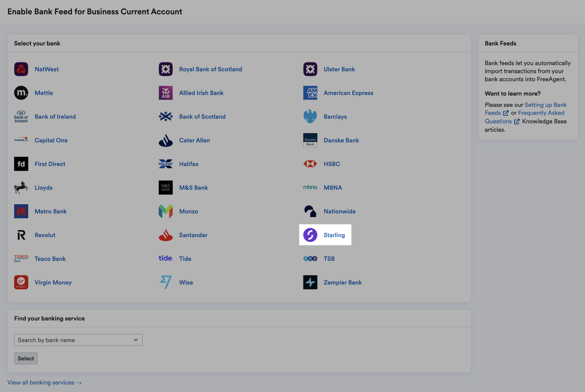Click the Wise logo icon

[166, 282]
